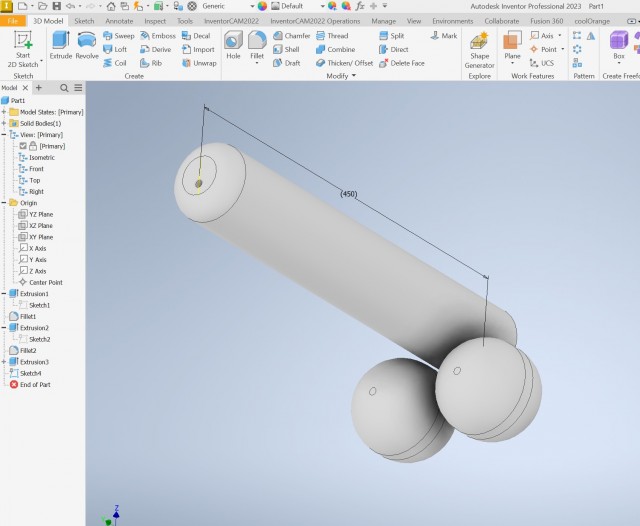Collapse the Extrusion2 feature
The image size is (640, 526).
click(x=4, y=328)
